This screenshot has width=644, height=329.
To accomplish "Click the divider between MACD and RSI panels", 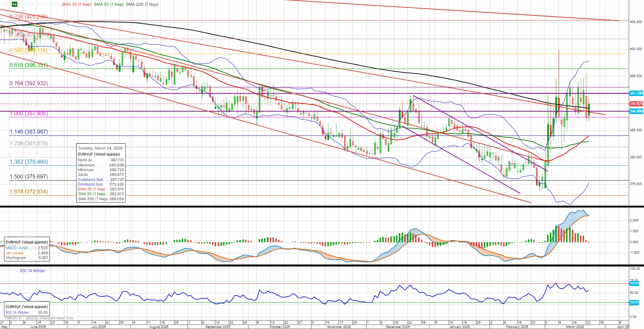I will 322,265.
